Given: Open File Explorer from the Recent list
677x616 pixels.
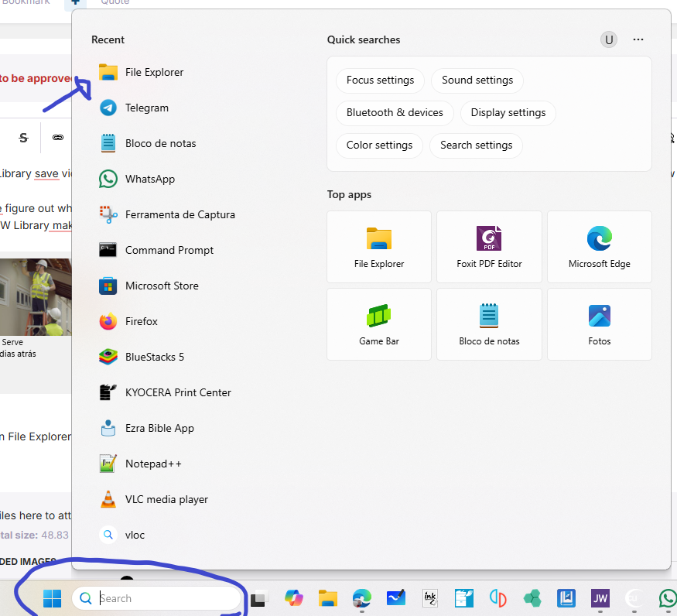Looking at the screenshot, I should (x=154, y=72).
